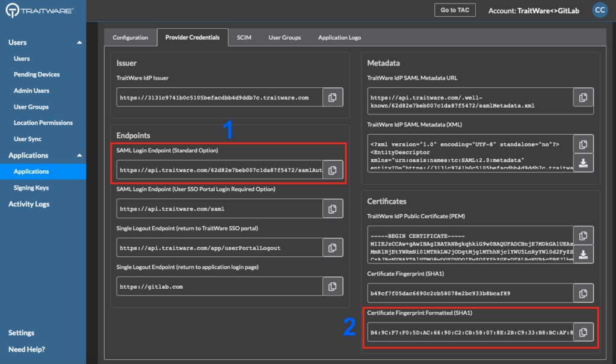Viewport: 616px width, 364px height.
Task: Open User Groups in the sidebar
Action: coord(31,106)
